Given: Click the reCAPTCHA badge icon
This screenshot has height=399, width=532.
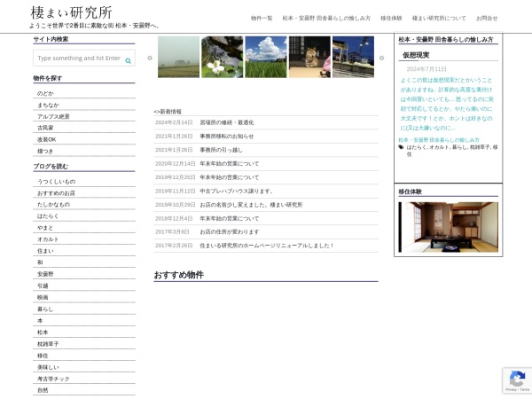Looking at the screenshot, I should (516, 380).
